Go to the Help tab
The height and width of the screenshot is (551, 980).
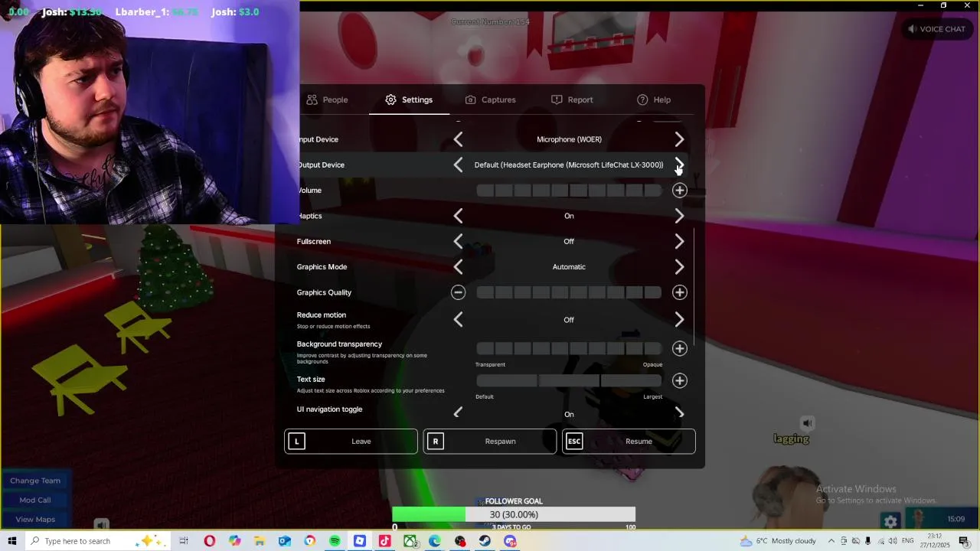[x=654, y=99]
